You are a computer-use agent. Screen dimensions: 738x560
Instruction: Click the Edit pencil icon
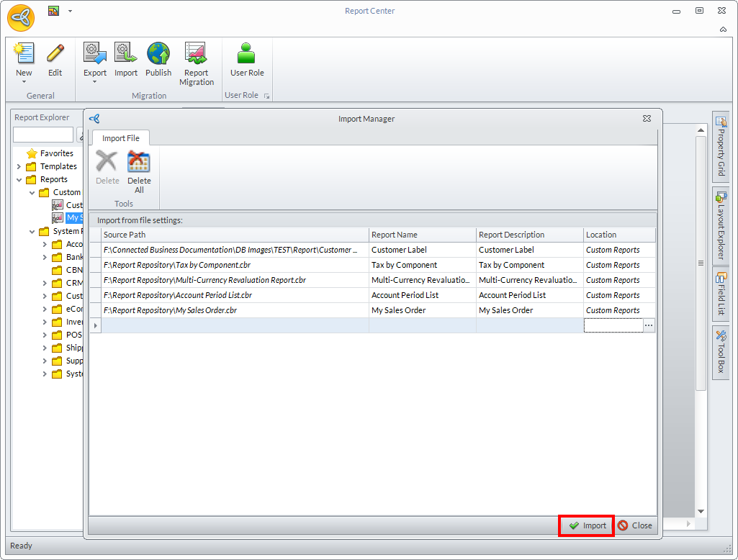55,55
